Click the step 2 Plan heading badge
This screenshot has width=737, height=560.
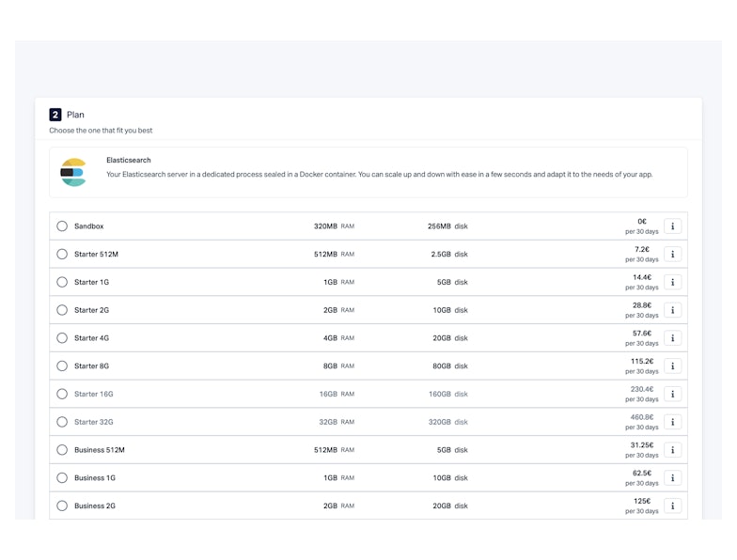55,115
